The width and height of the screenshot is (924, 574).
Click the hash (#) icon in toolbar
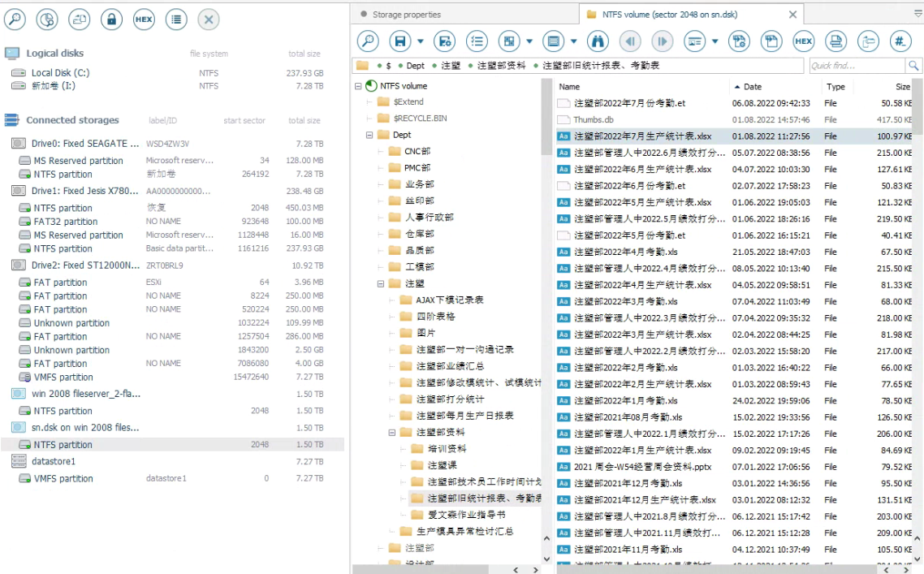pyautogui.click(x=900, y=41)
